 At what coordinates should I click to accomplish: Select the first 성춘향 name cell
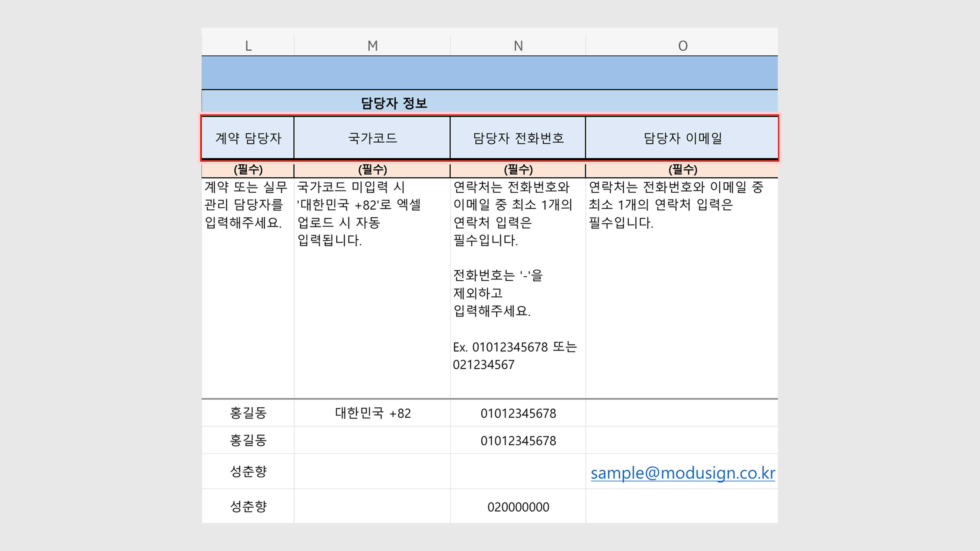(248, 471)
